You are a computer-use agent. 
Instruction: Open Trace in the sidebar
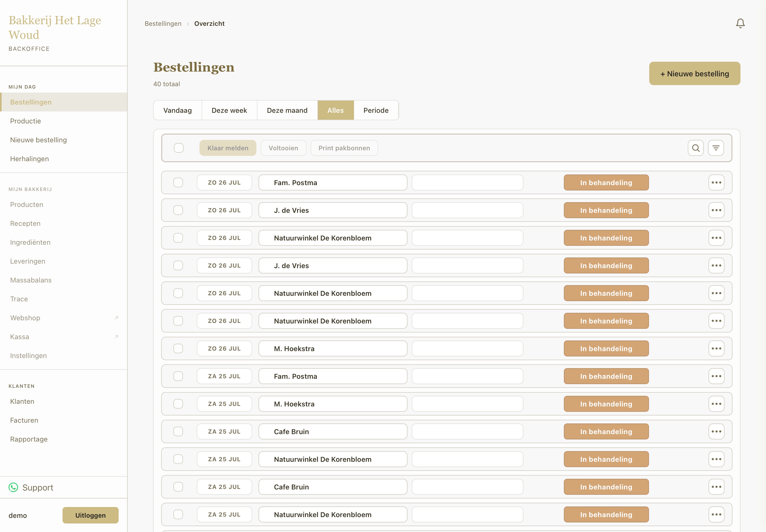(63, 299)
